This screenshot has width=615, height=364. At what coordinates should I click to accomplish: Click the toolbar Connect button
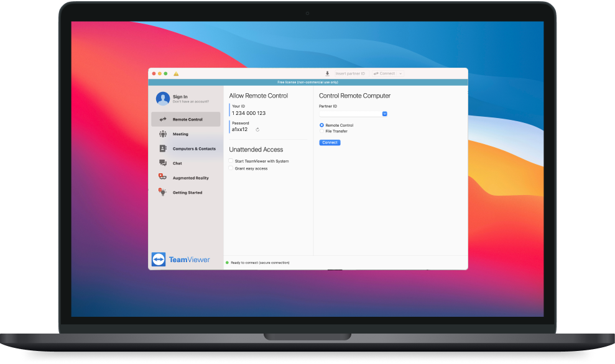[x=384, y=74]
